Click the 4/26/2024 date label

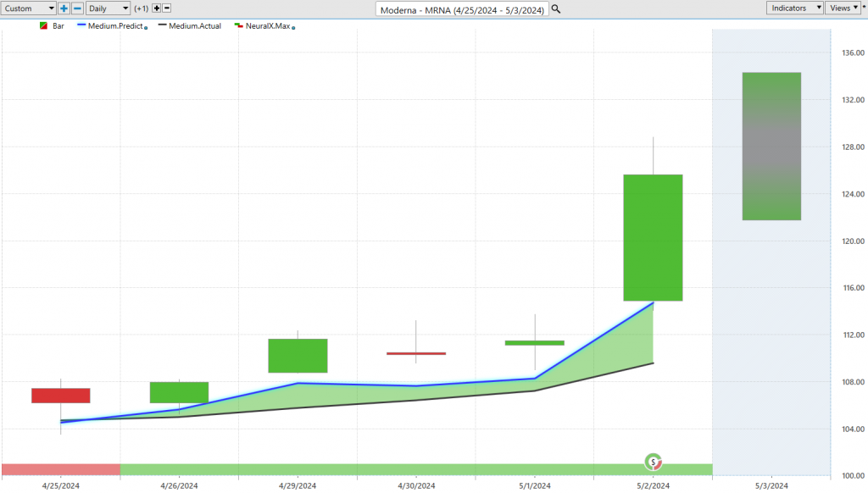(x=180, y=486)
